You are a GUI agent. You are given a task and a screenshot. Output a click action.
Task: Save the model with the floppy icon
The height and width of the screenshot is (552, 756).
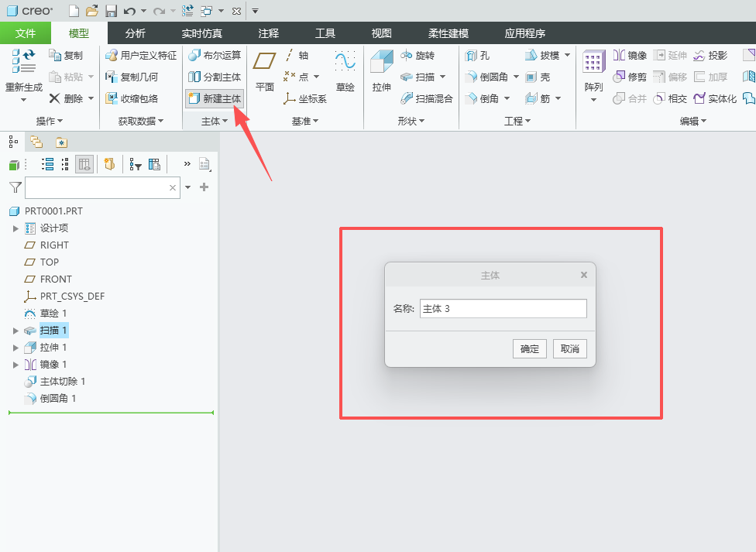coord(111,11)
